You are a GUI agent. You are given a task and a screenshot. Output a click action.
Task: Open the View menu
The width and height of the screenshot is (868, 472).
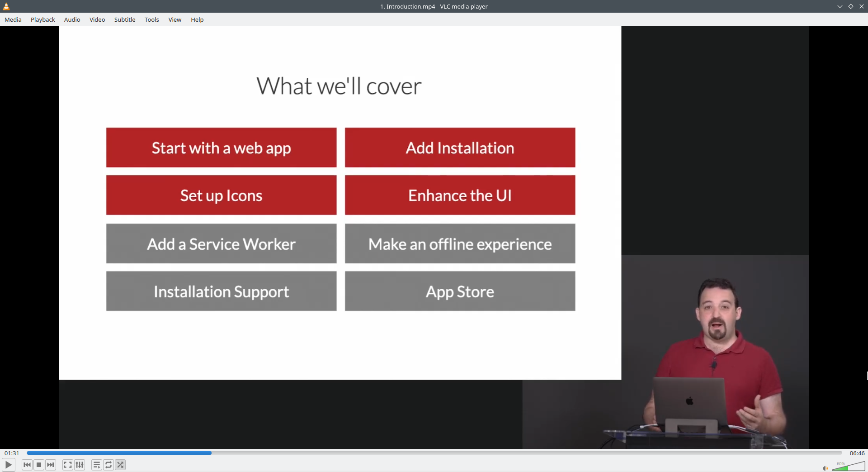[x=175, y=19]
